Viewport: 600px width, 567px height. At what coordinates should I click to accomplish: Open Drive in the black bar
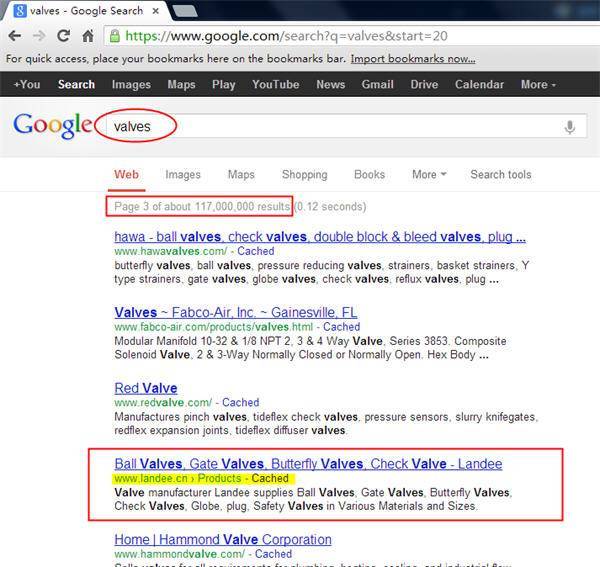(424, 84)
